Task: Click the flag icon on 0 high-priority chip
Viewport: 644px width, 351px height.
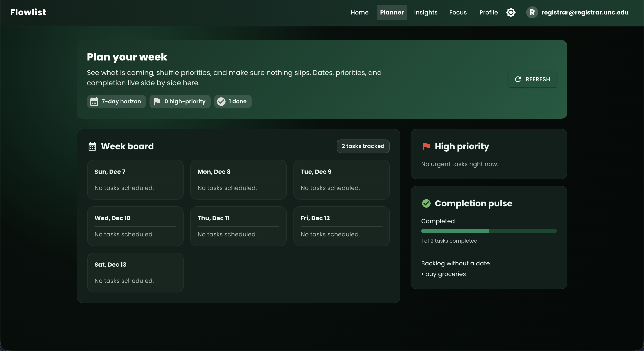Action: 157,102
